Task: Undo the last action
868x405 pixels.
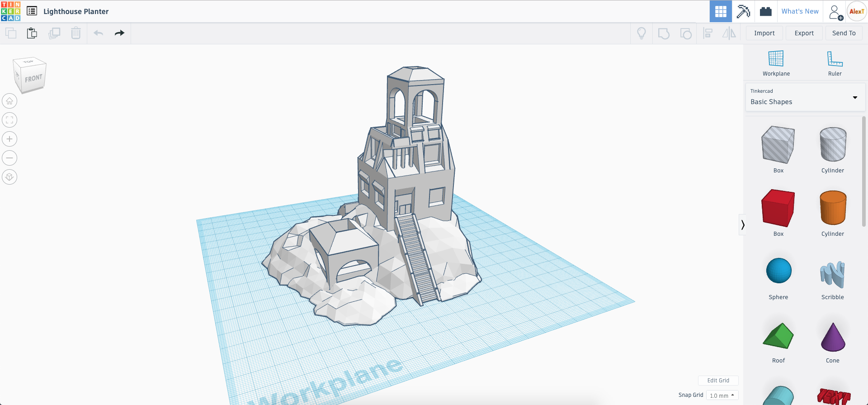Action: pyautogui.click(x=99, y=33)
